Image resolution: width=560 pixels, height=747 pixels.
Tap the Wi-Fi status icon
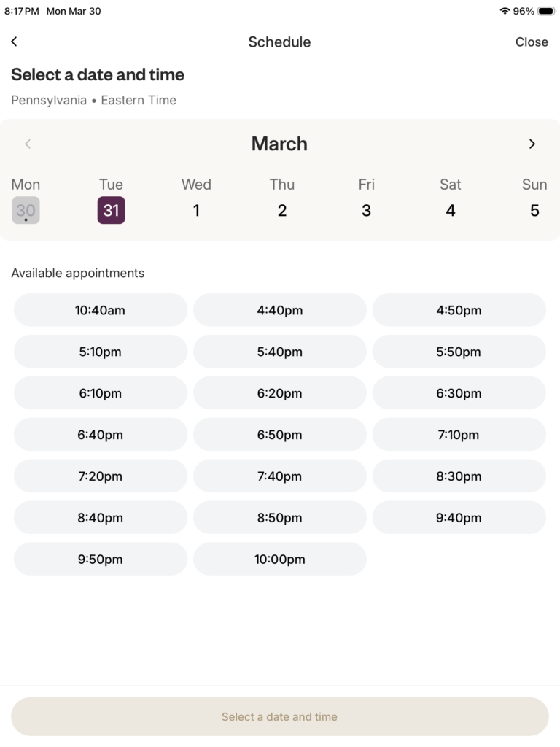pyautogui.click(x=505, y=11)
